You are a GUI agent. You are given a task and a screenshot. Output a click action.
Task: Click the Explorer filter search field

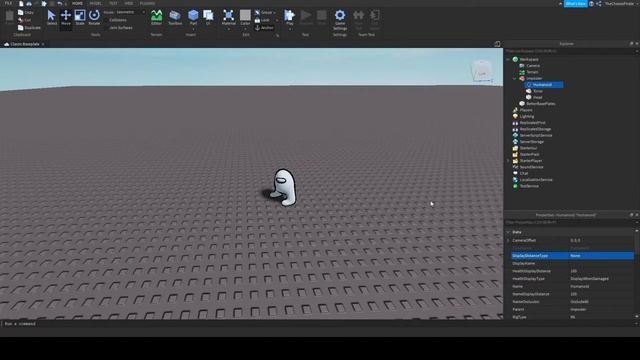[x=570, y=51]
